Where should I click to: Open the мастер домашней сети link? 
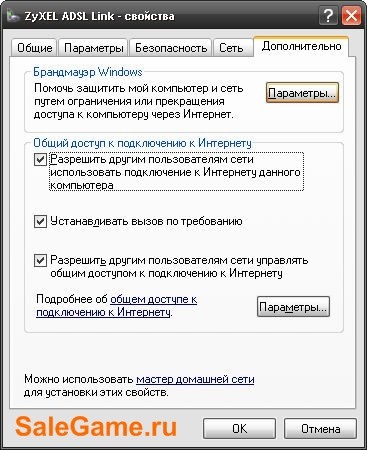pos(195,379)
